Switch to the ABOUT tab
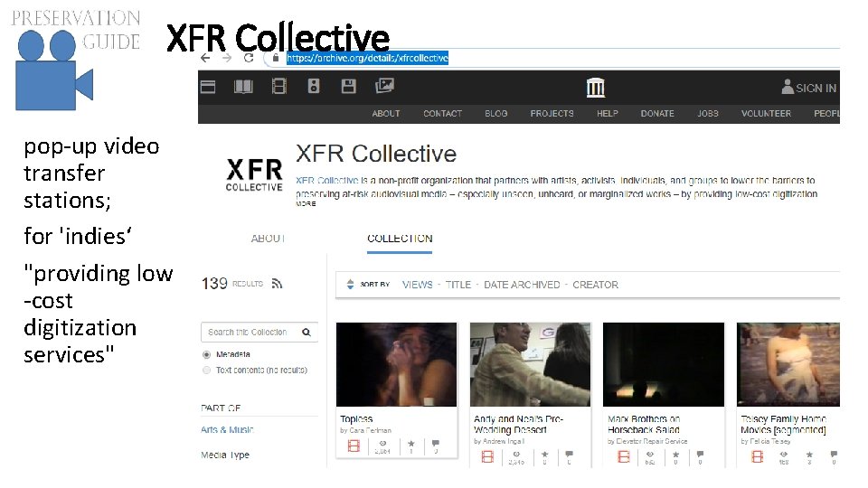Image resolution: width=868 pixels, height=488 pixels. pyautogui.click(x=268, y=239)
